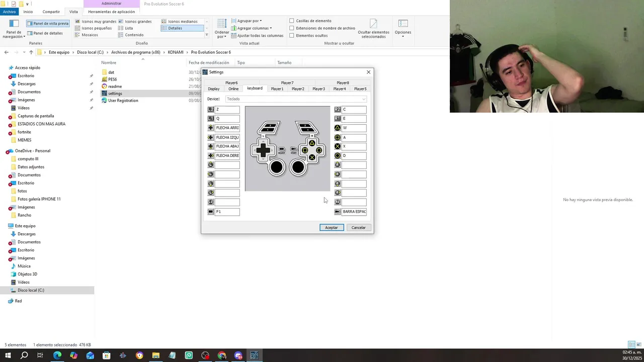Image resolution: width=644 pixels, height=362 pixels.
Task: Open Ordenar por dropdown
Action: coord(222,29)
